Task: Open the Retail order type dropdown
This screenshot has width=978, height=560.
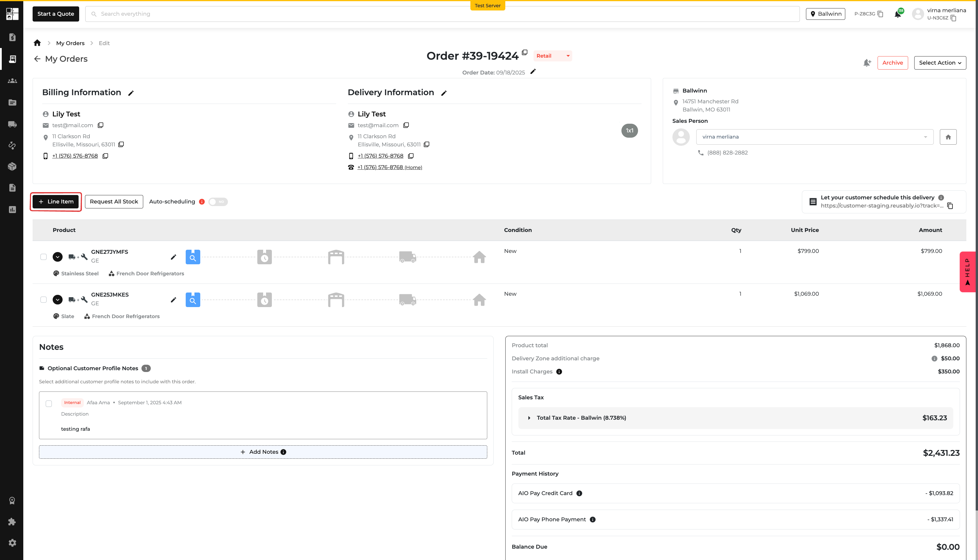Action: pos(553,56)
